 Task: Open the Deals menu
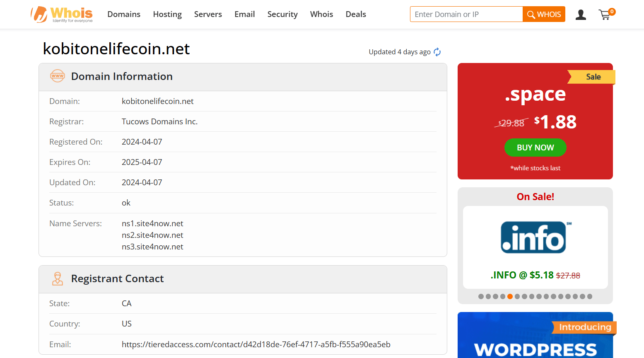(356, 14)
